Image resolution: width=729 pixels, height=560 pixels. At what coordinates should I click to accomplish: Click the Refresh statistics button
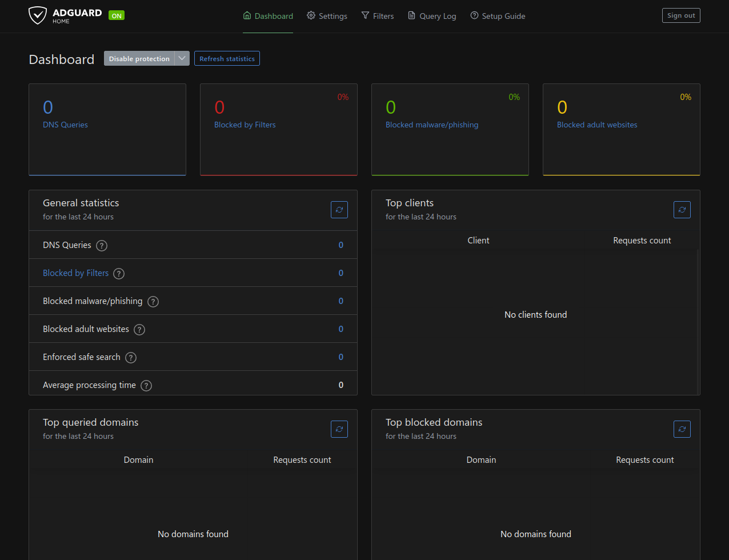(x=227, y=58)
